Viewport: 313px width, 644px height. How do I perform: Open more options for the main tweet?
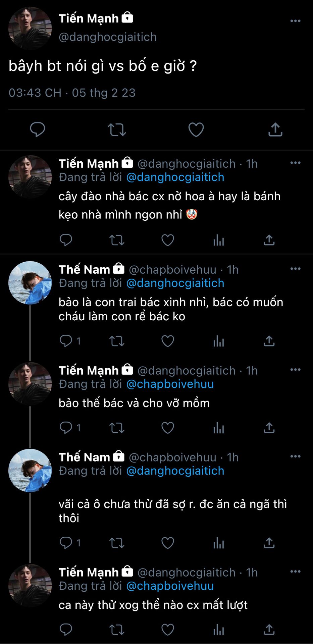pos(295,21)
